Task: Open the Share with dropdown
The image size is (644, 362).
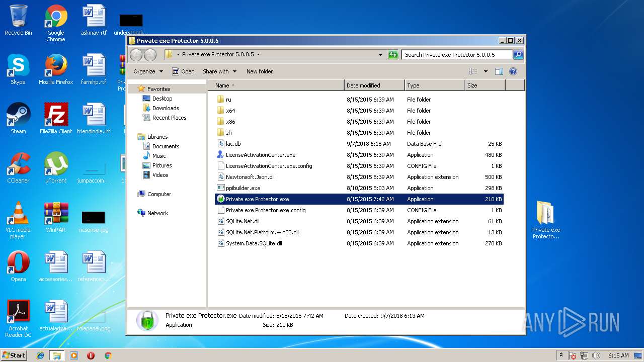Action: [219, 71]
